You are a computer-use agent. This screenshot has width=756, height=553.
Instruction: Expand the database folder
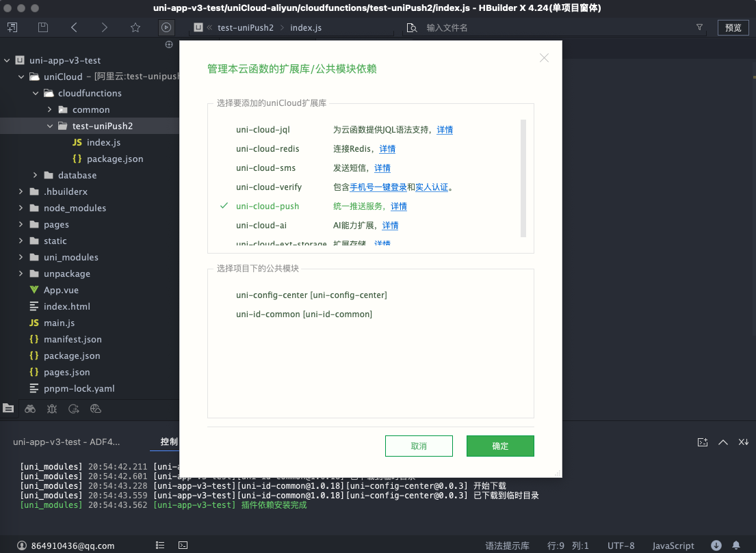pyautogui.click(x=35, y=175)
